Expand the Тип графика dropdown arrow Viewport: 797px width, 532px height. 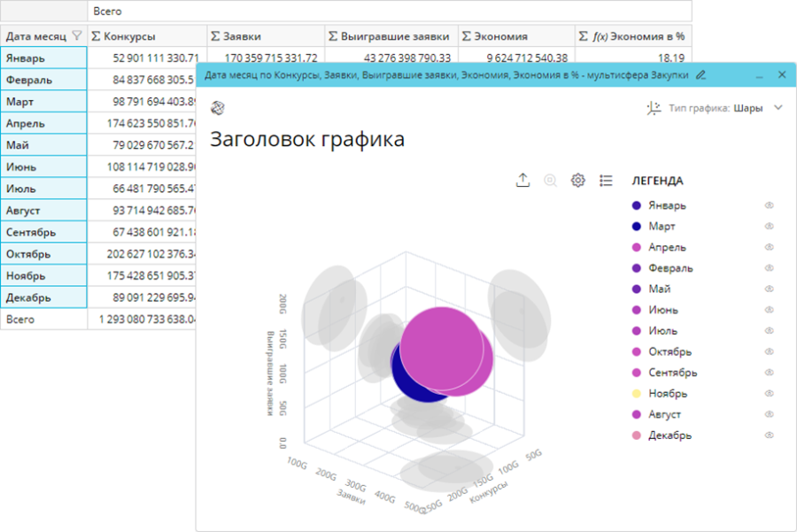pyautogui.click(x=778, y=108)
